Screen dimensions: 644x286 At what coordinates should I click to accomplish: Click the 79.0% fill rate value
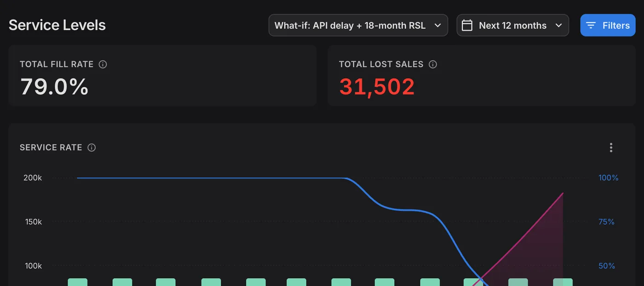(54, 86)
